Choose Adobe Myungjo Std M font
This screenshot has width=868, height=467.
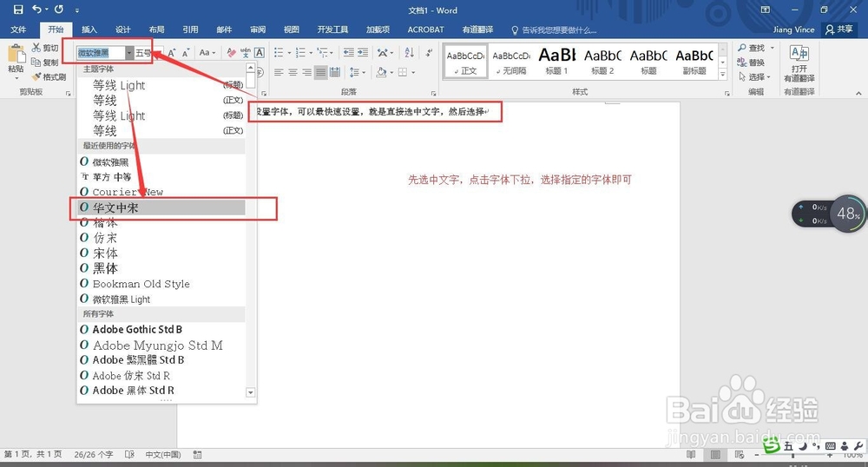[x=161, y=345]
